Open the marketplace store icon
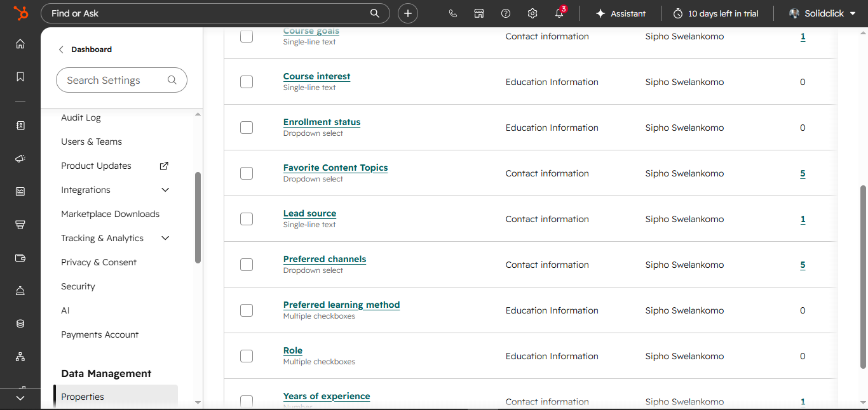Viewport: 868px width, 410px height. [479, 13]
